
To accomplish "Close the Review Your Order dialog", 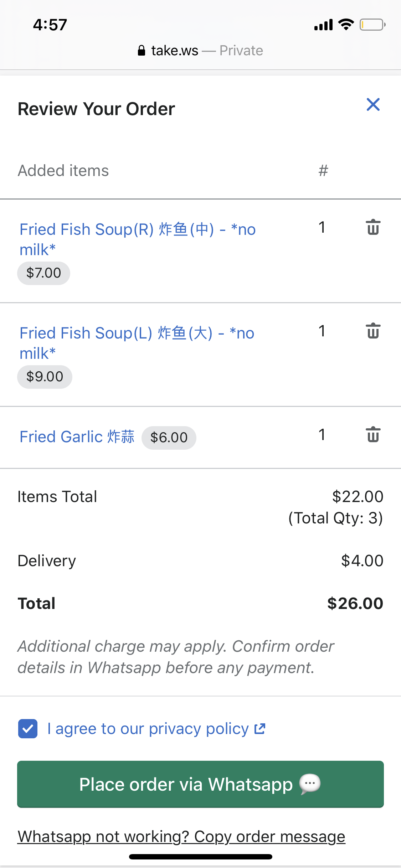I will [373, 105].
